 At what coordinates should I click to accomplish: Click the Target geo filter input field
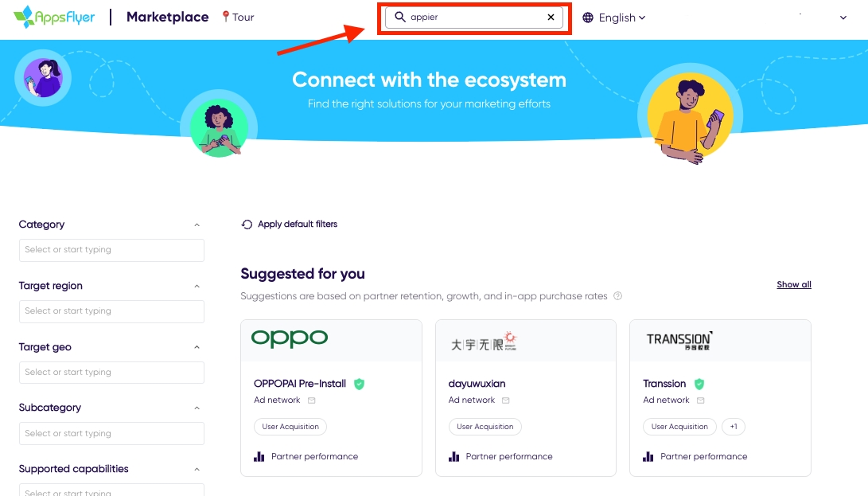111,373
